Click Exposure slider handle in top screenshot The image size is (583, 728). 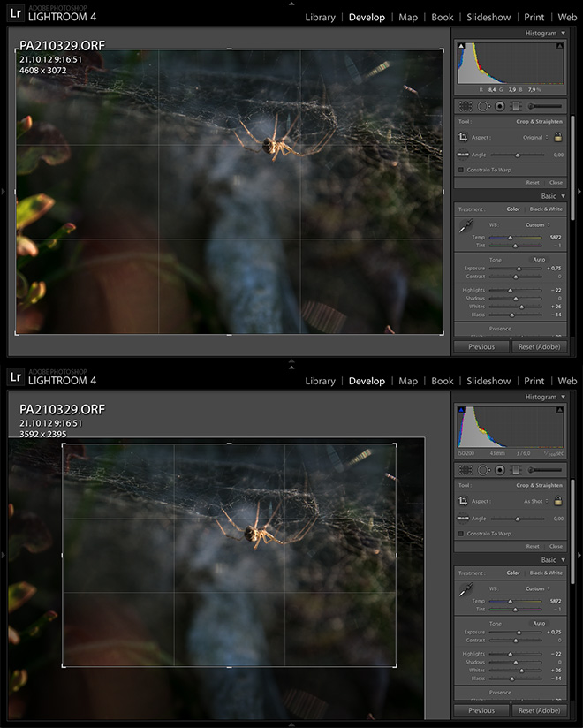pyautogui.click(x=519, y=269)
